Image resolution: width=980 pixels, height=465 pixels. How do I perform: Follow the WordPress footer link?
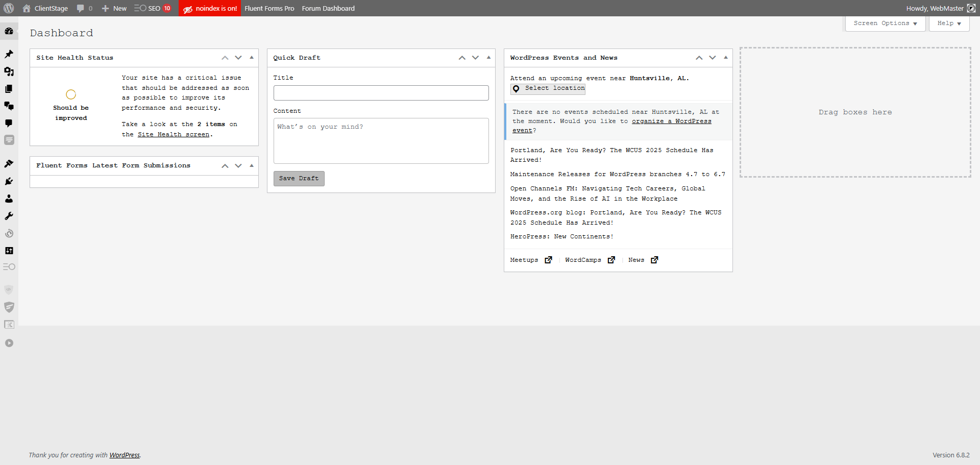[x=125, y=455]
